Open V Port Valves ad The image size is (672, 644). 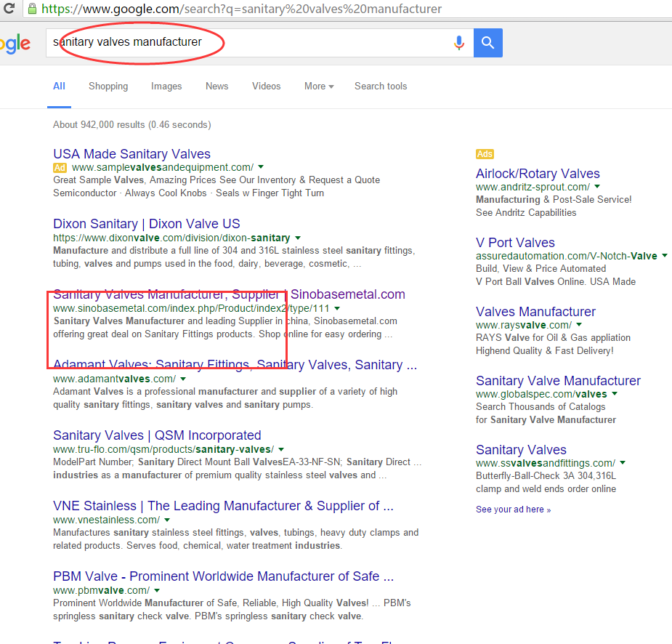515,242
